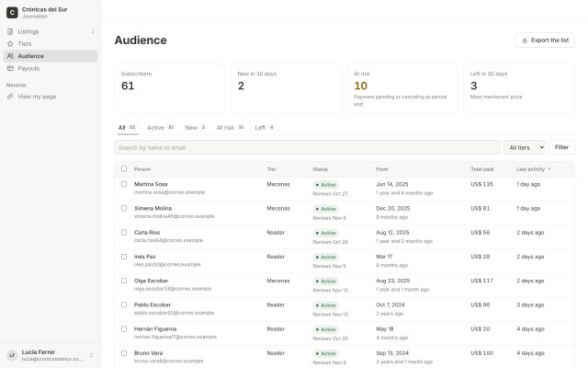Screen dimensions: 588x368
Task: Select the checkbox for Carla Ríos
Action: coord(124,233)
